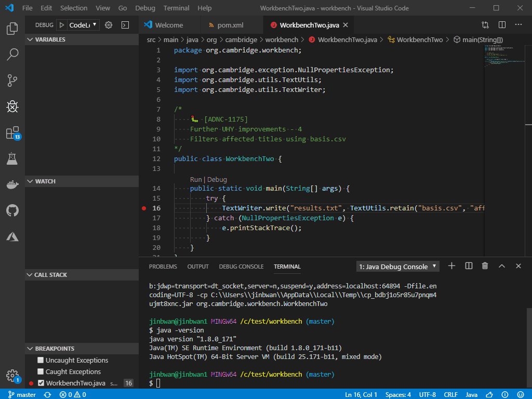Open the Extensions view showing 13 updates
The image size is (532, 399).
pyautogui.click(x=11, y=132)
